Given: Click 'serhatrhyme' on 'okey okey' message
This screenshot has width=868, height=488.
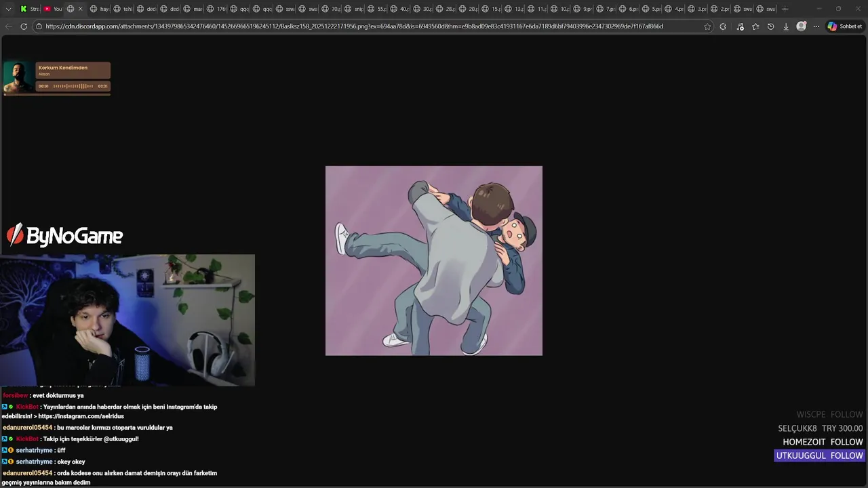Looking at the screenshot, I should [34, 462].
